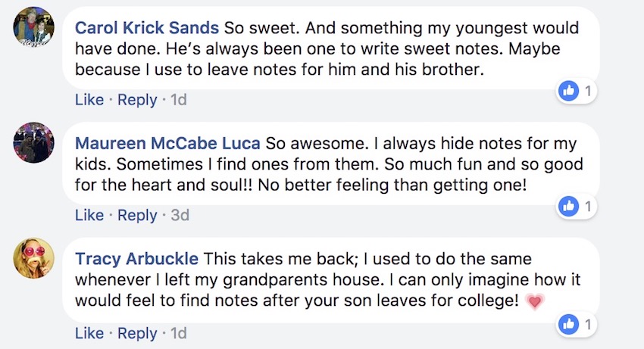Open the Carol Krick Sands name link
The width and height of the screenshot is (644, 349).
tap(147, 28)
